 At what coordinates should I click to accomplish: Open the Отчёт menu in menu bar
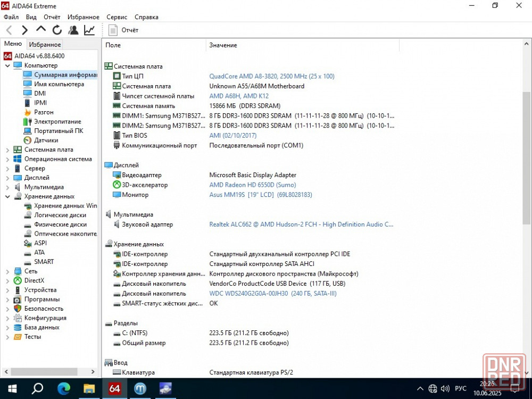click(52, 17)
